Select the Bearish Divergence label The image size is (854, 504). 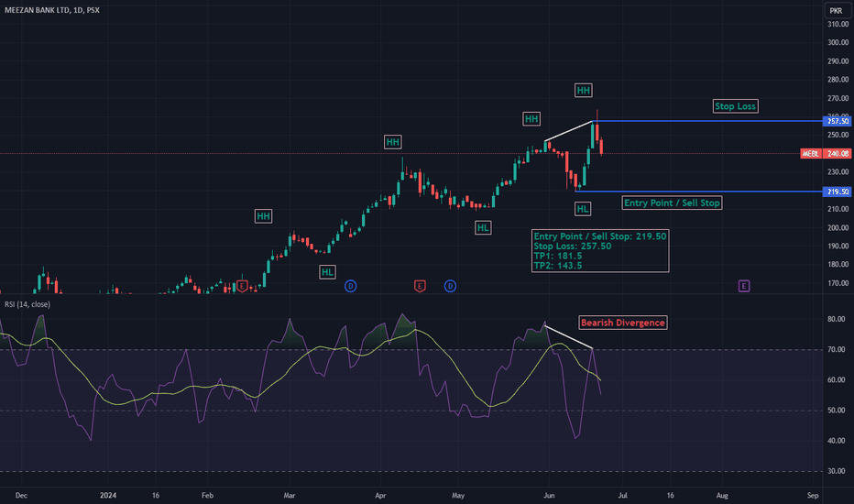[x=623, y=323]
